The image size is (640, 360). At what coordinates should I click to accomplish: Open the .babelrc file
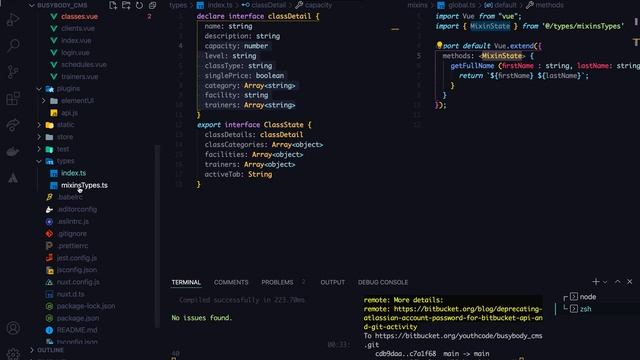(70, 197)
